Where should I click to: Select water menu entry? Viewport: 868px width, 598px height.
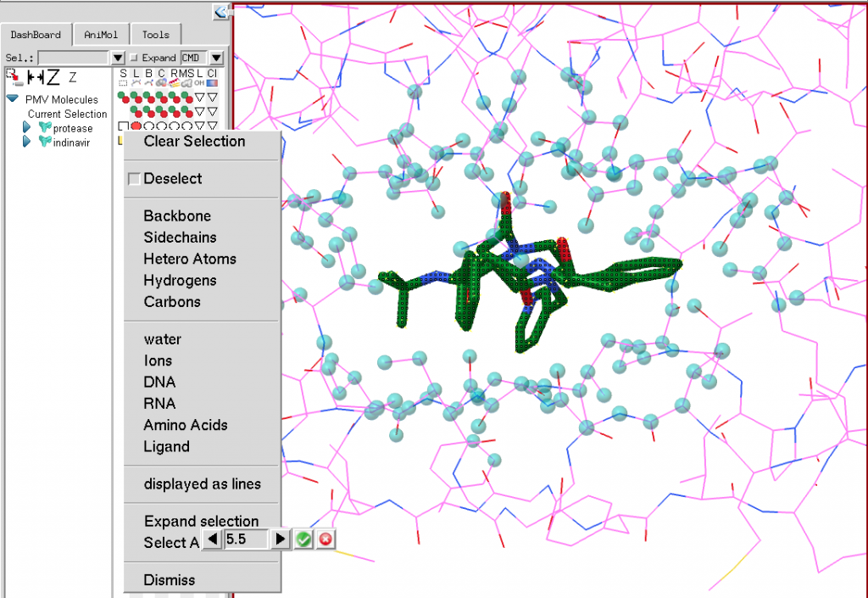coord(162,339)
